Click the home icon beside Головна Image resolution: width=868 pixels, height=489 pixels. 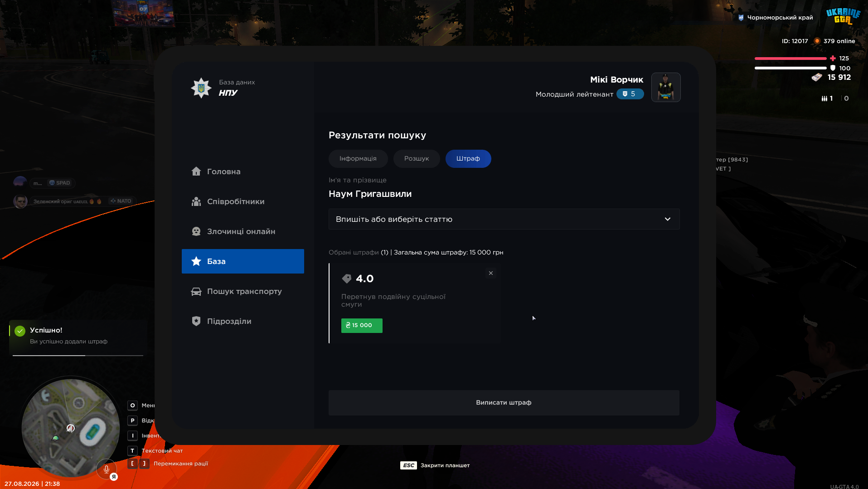196,171
